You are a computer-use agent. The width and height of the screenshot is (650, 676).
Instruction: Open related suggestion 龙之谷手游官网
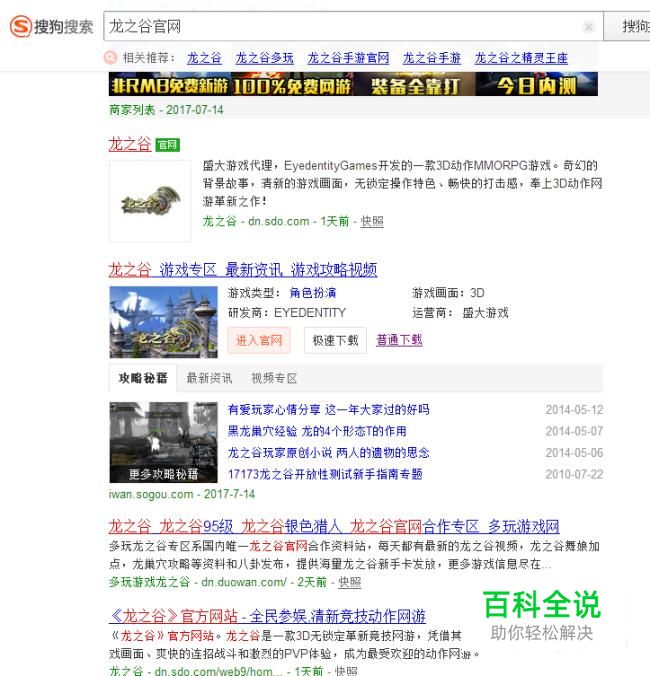point(348,58)
